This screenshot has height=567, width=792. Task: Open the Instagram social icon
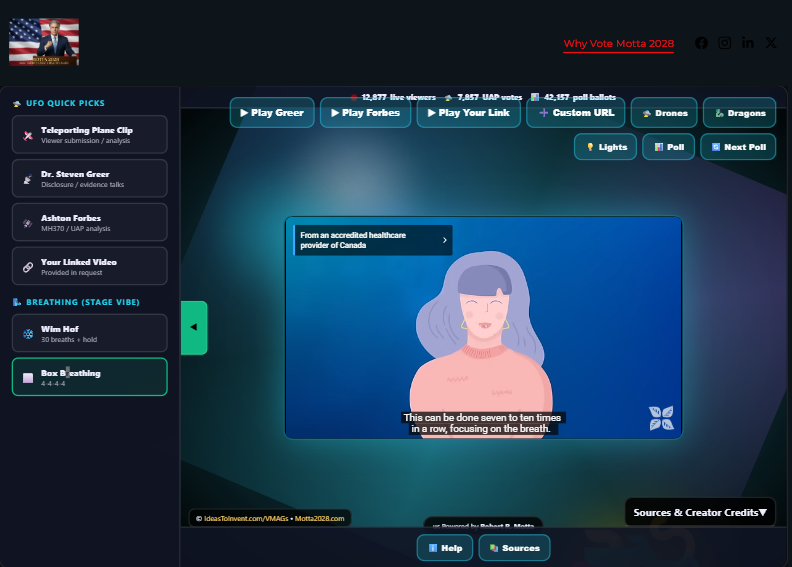pos(724,43)
